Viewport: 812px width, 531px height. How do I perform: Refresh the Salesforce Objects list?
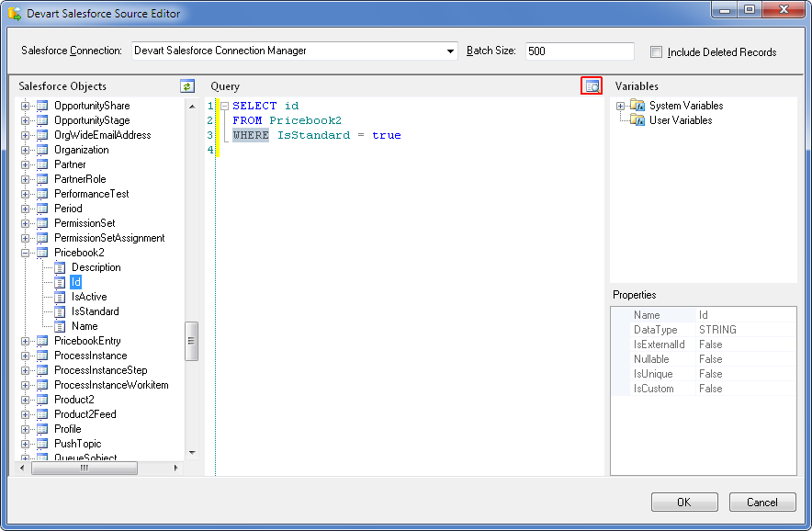pos(187,86)
